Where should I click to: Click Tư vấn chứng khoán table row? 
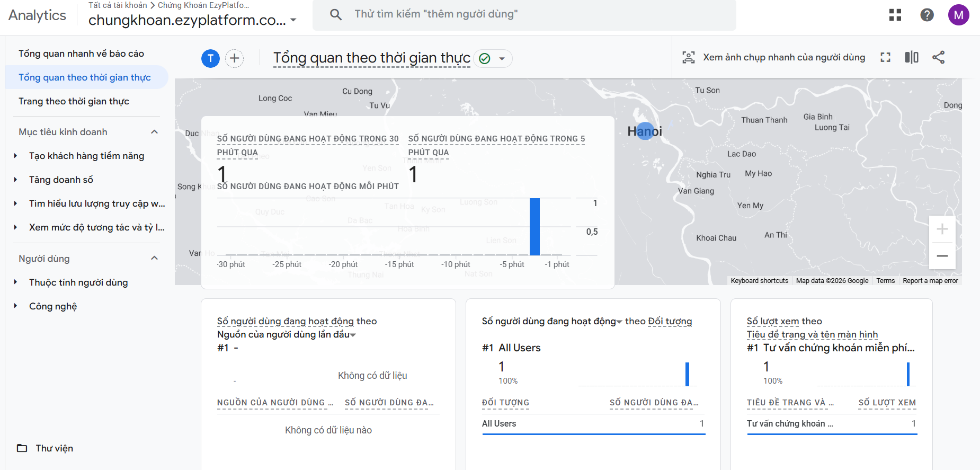click(832, 424)
